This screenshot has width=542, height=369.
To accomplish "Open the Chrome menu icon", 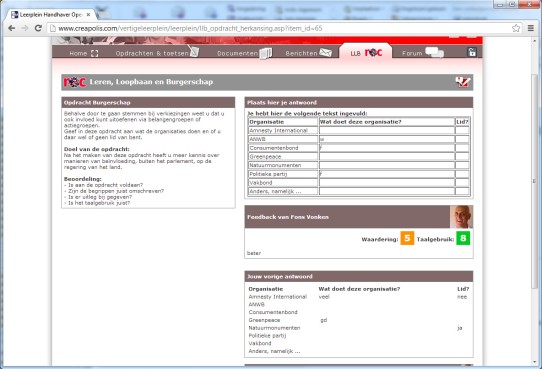I will [531, 28].
